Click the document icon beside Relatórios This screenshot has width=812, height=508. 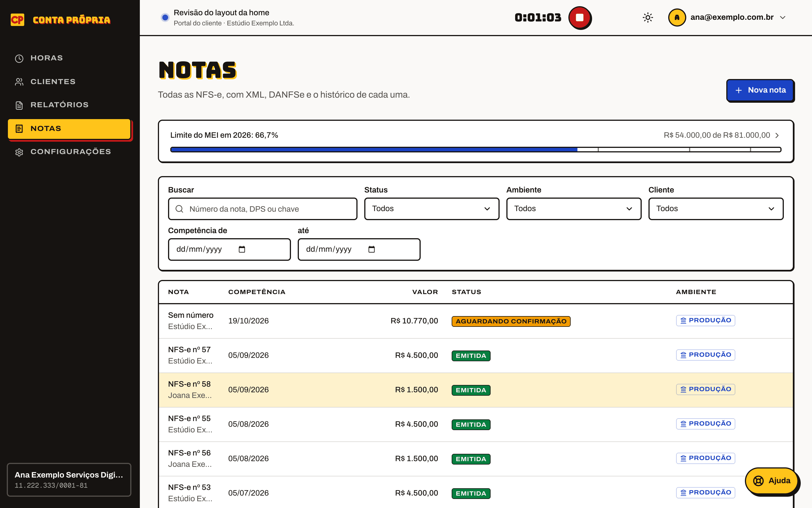19,105
